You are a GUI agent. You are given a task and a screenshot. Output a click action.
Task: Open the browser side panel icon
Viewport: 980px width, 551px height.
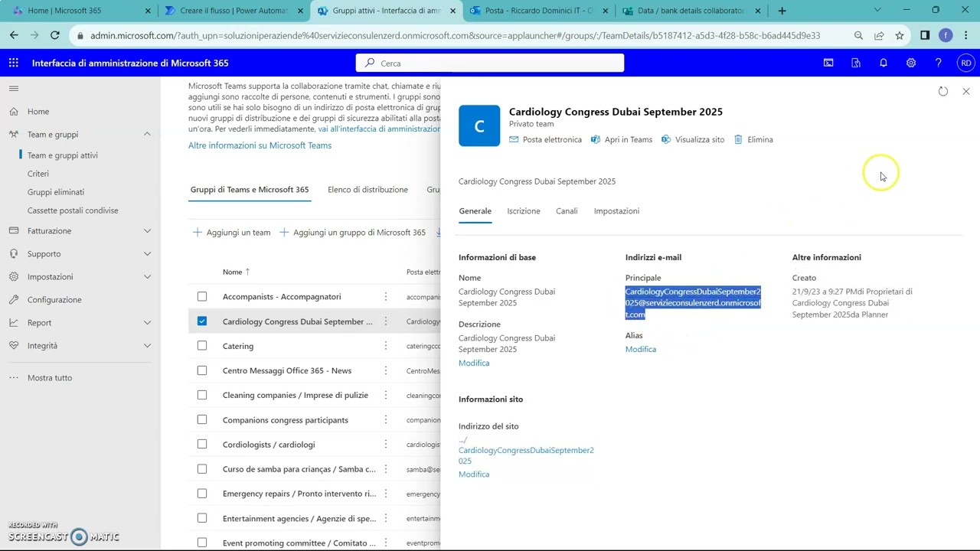(925, 35)
